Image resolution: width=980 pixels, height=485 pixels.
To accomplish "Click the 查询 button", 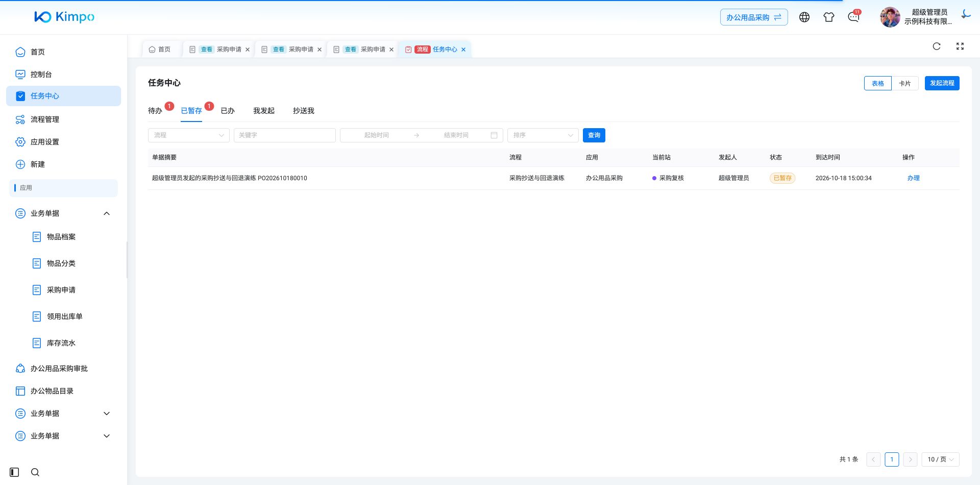I will (594, 135).
